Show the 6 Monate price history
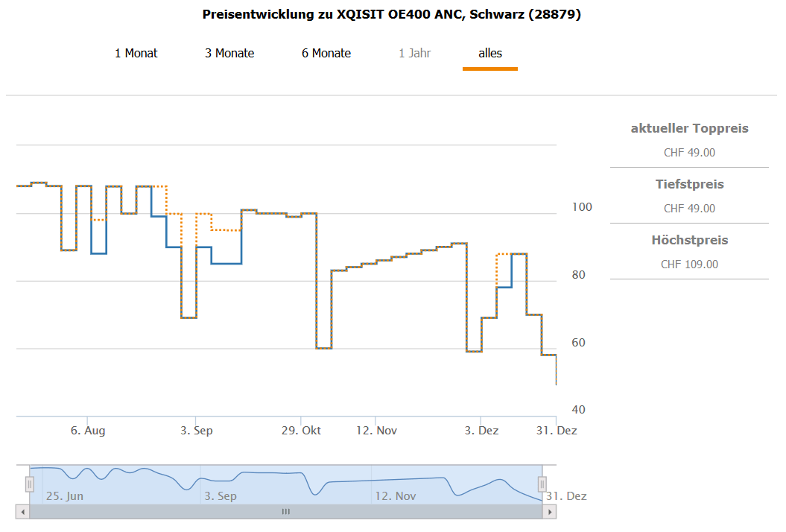Image resolution: width=786 pixels, height=532 pixels. click(326, 54)
